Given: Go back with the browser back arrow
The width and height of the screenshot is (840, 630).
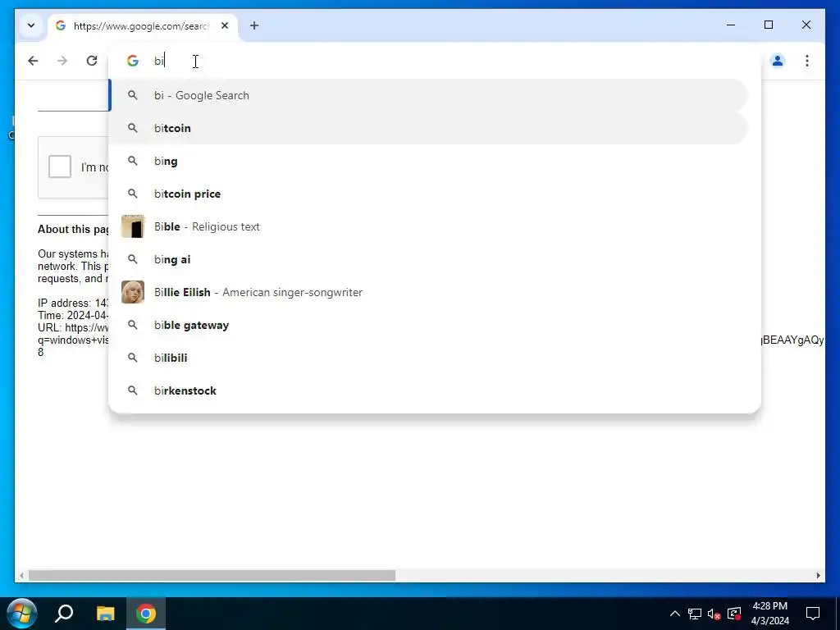Looking at the screenshot, I should pyautogui.click(x=33, y=61).
